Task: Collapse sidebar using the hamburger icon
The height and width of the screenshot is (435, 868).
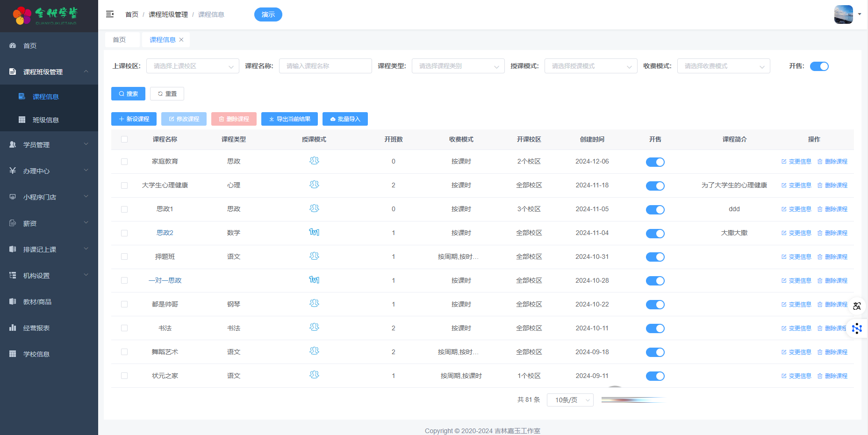Action: click(x=110, y=14)
